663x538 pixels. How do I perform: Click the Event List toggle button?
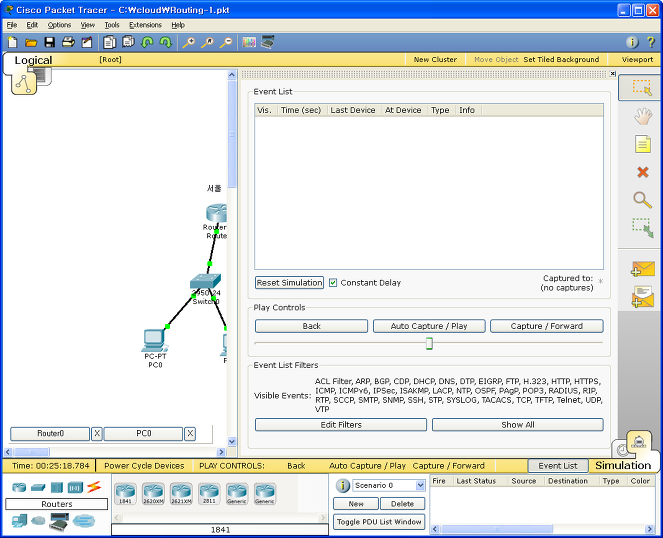click(558, 466)
